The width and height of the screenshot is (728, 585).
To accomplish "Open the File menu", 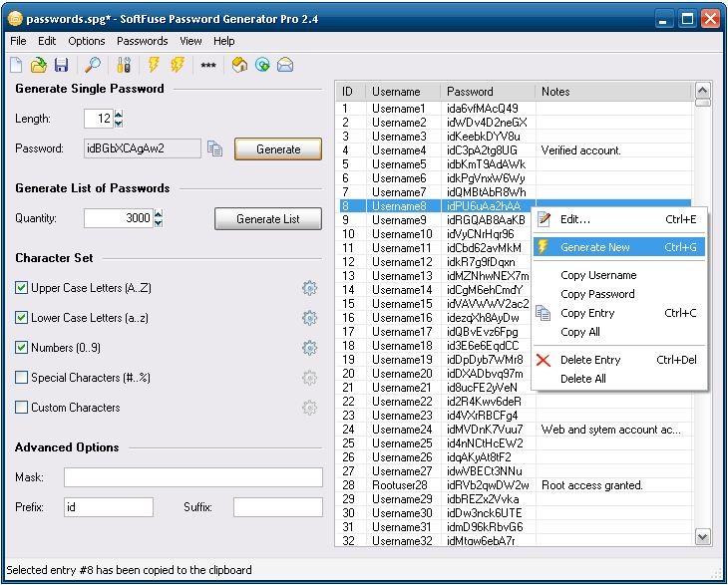I will 18,41.
